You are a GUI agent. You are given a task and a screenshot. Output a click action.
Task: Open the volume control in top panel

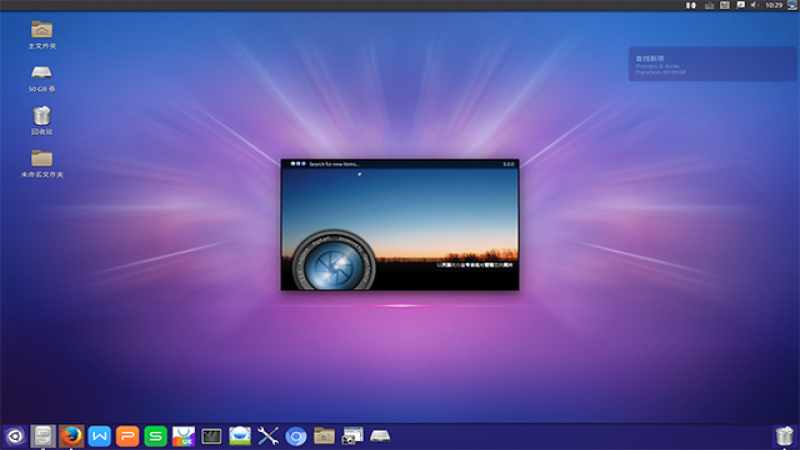[755, 5]
